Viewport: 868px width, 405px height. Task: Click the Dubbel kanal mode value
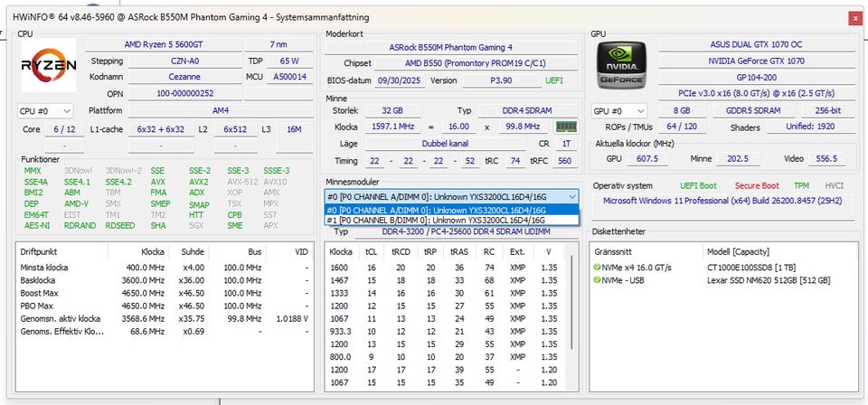[445, 144]
